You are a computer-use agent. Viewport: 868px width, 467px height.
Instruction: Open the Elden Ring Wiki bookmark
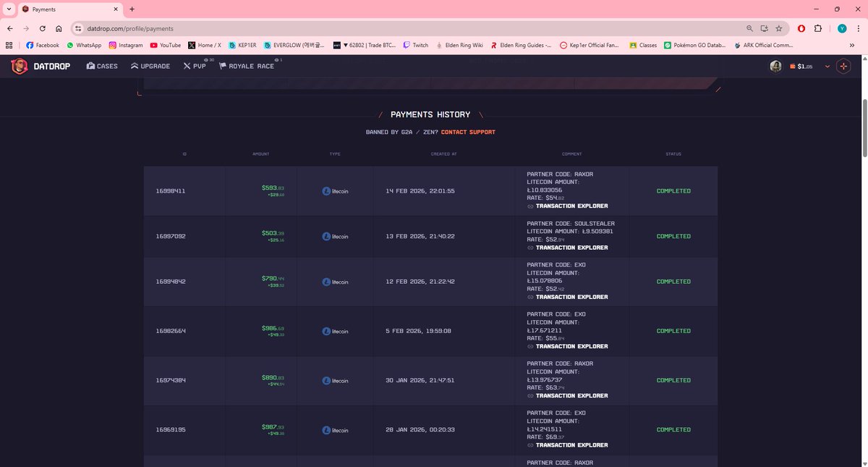tap(459, 45)
